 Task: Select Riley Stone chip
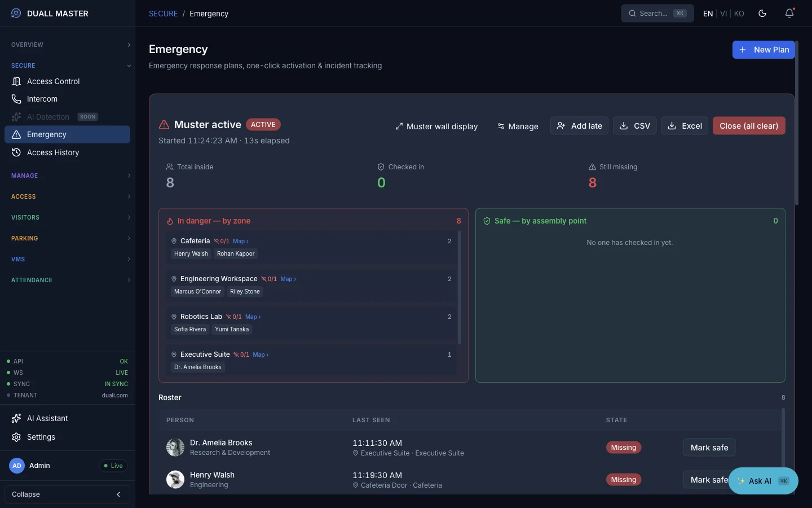(245, 292)
